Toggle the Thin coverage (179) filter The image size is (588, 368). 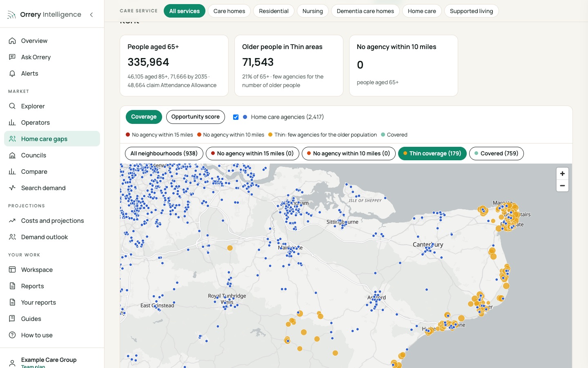tap(432, 154)
